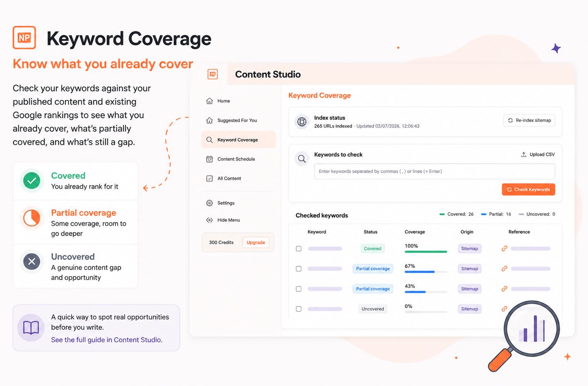Click the Uncovered status badge
This screenshot has height=386, width=588.
(x=373, y=309)
